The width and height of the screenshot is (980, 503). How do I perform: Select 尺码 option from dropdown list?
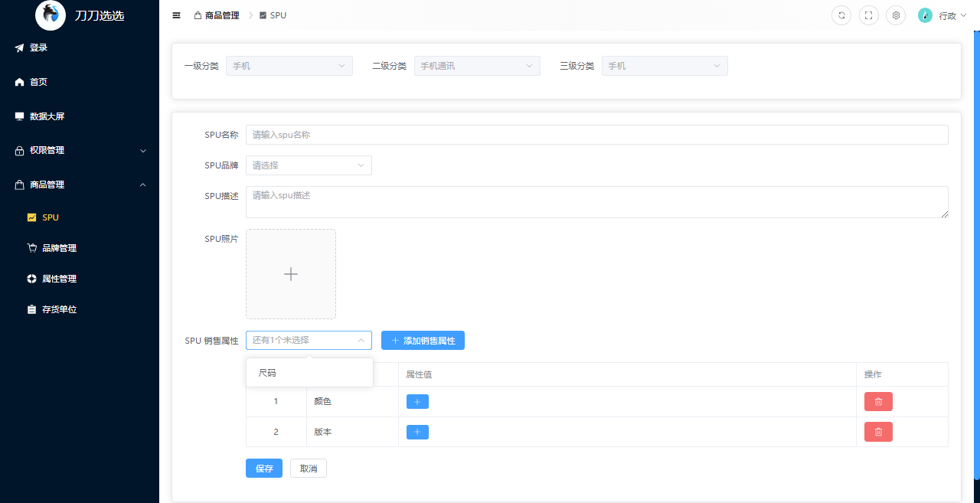click(x=309, y=373)
